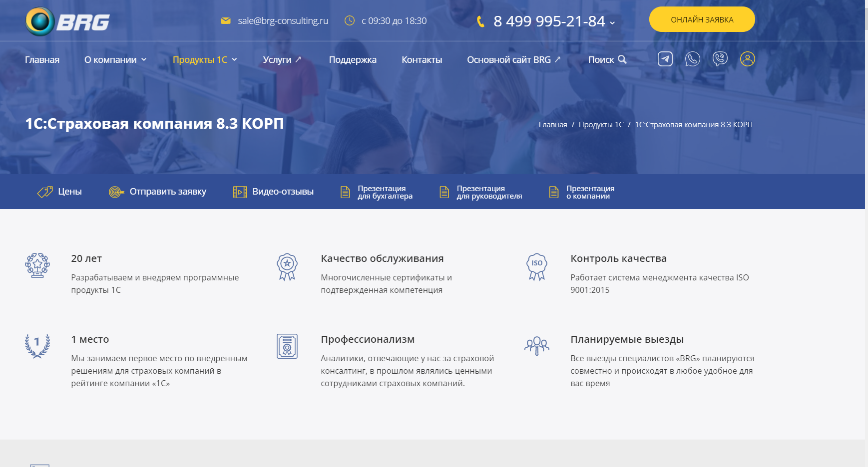Screen dimensions: 868x467
Task: Go to the Контакты page
Action: [422, 59]
